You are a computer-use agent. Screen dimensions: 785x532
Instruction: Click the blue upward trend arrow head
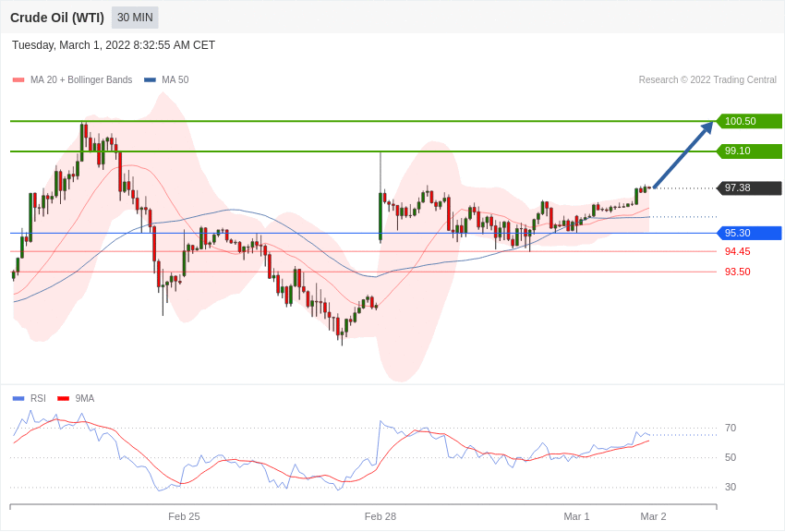(706, 127)
